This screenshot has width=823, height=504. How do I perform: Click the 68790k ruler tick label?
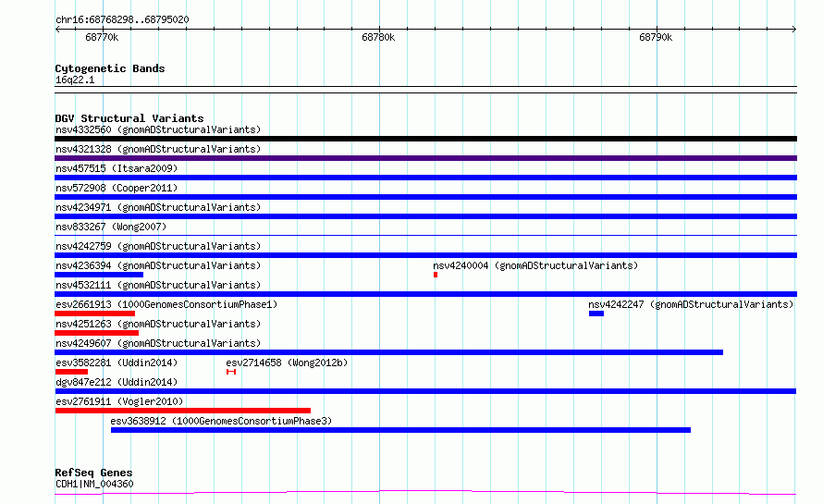(656, 37)
